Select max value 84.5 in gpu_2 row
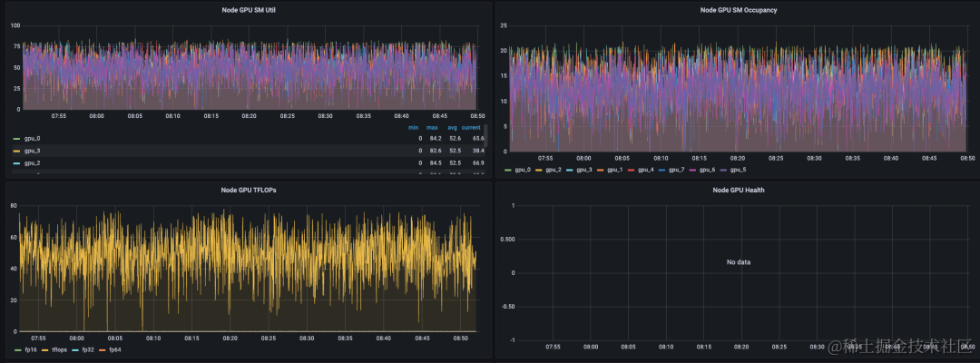The height and width of the screenshot is (363, 980). (x=435, y=162)
